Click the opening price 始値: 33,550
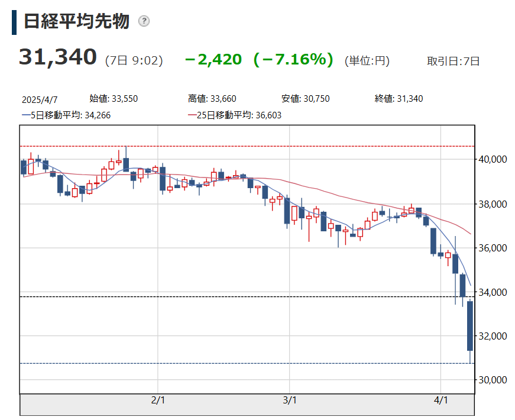515x420 pixels. [x=114, y=99]
